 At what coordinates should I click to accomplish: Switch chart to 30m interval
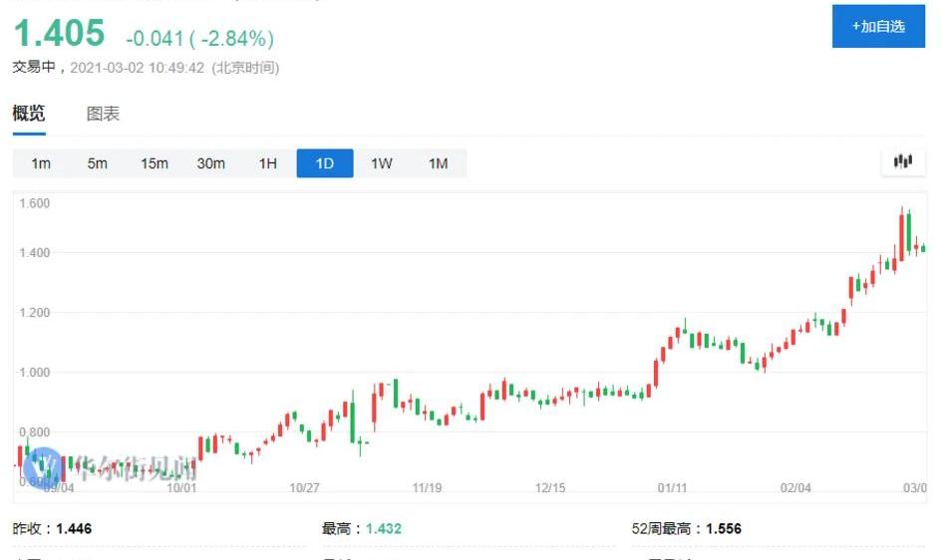click(210, 163)
